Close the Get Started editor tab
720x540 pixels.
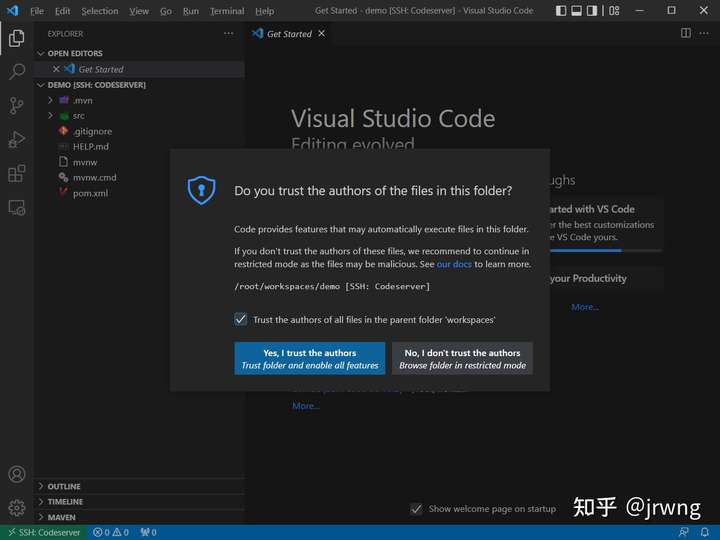(x=321, y=34)
